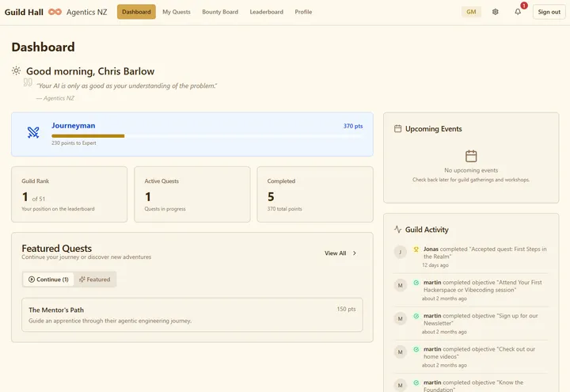Open the Completed stat card

coord(315,195)
